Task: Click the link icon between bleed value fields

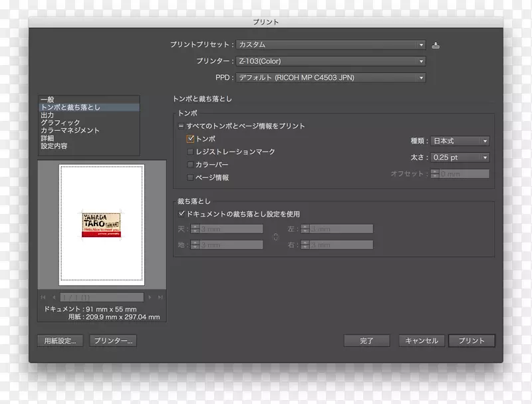Action: pyautogui.click(x=276, y=237)
